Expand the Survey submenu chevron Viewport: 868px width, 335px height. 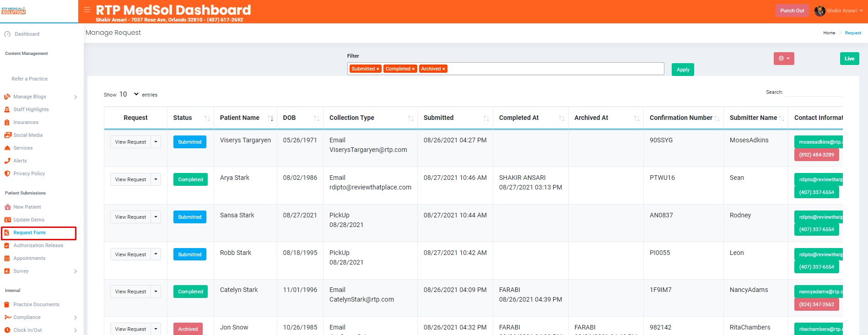coord(75,271)
